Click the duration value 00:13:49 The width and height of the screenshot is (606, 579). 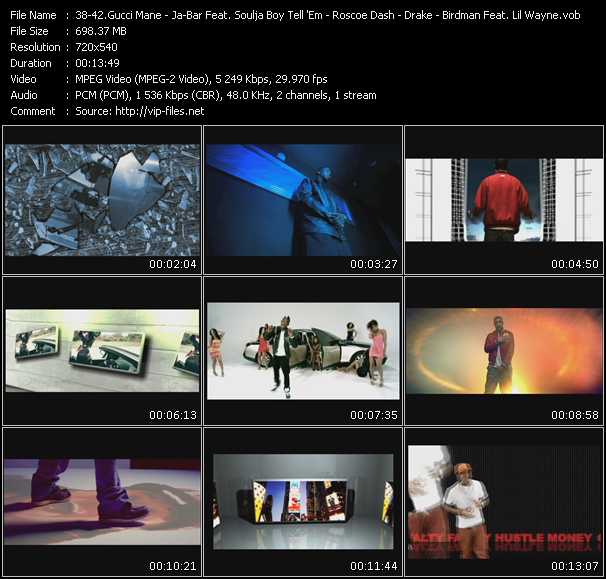click(x=97, y=63)
